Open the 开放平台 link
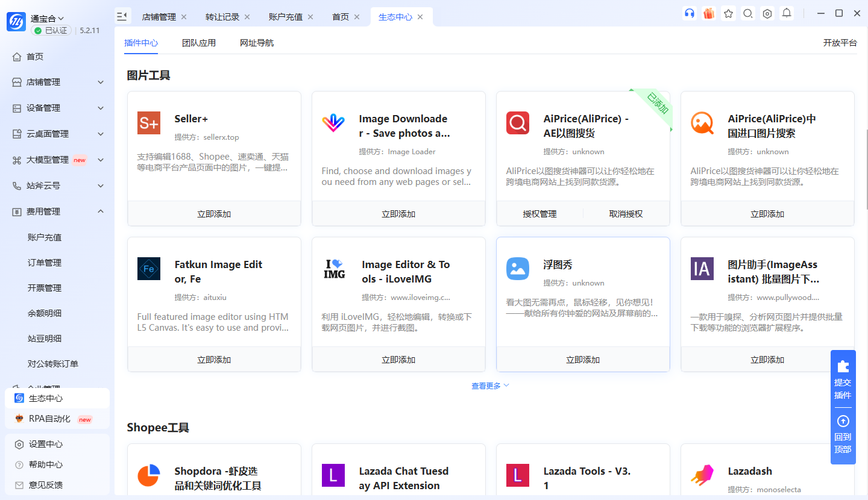 point(840,43)
